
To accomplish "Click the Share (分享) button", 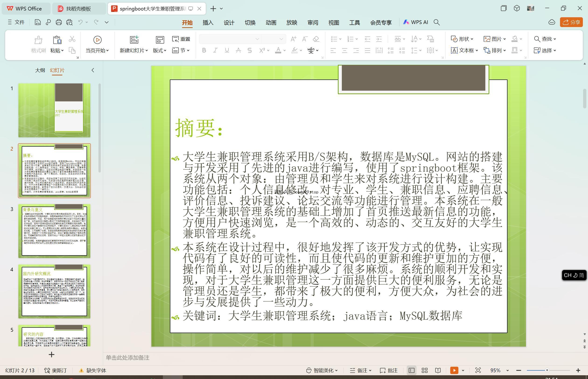I will coord(571,22).
